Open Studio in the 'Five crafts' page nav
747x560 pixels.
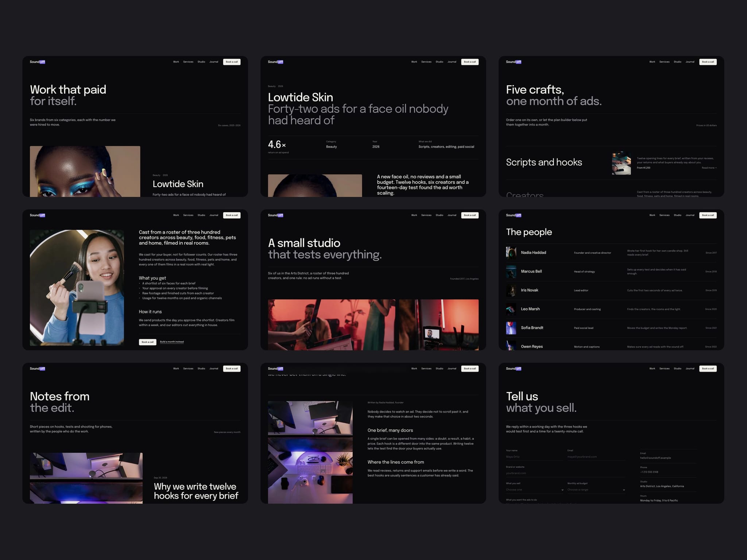point(678,62)
